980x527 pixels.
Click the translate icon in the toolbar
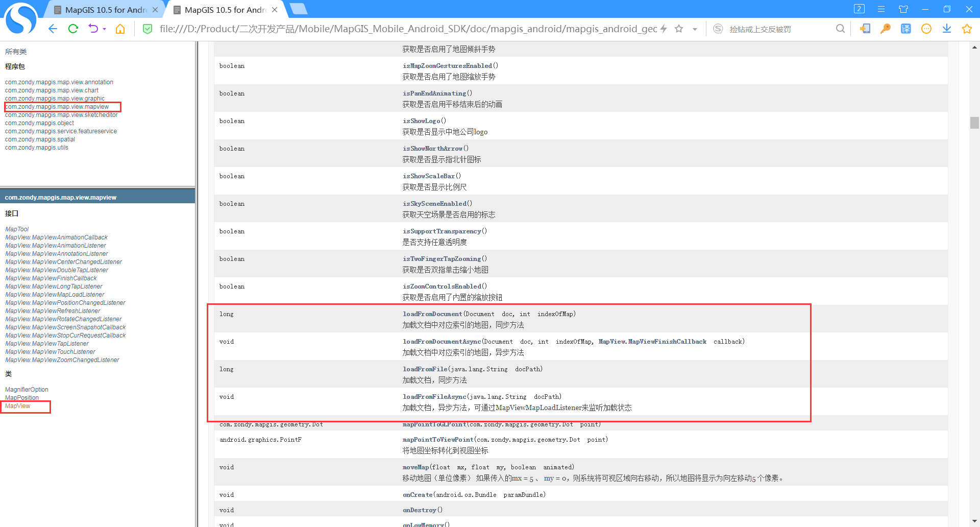pyautogui.click(x=906, y=29)
